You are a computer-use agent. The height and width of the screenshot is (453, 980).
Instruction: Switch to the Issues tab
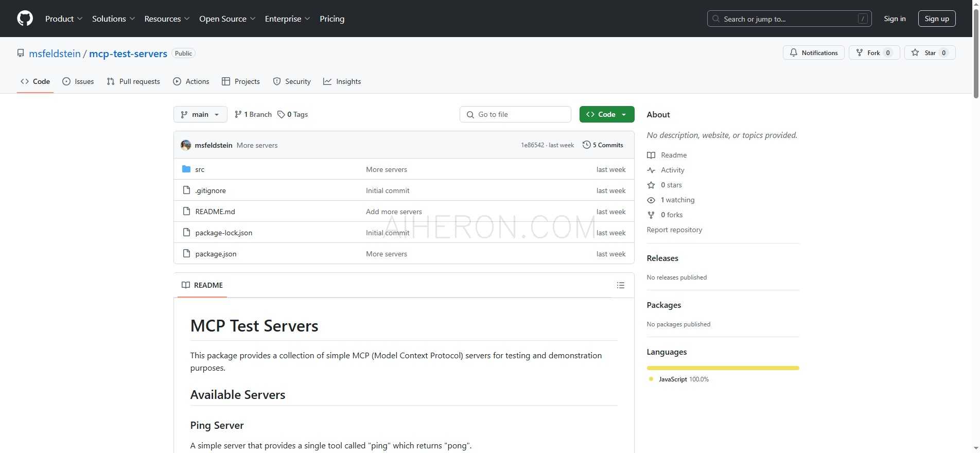[78, 81]
